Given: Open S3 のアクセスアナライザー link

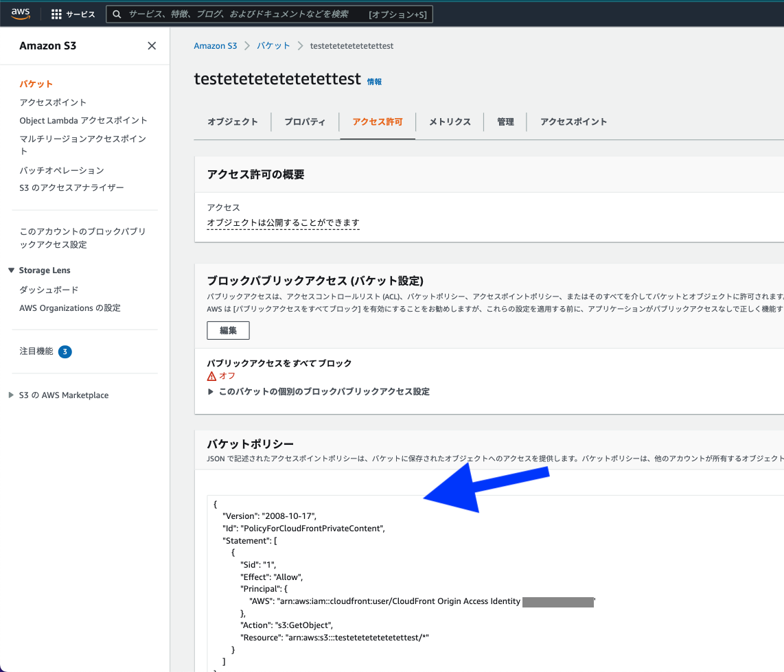Looking at the screenshot, I should point(71,187).
